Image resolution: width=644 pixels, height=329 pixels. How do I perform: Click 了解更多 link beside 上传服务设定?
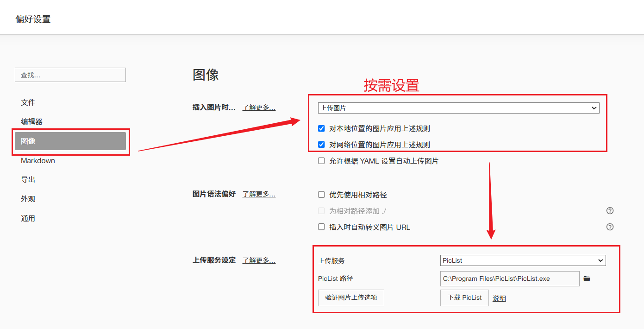[259, 260]
